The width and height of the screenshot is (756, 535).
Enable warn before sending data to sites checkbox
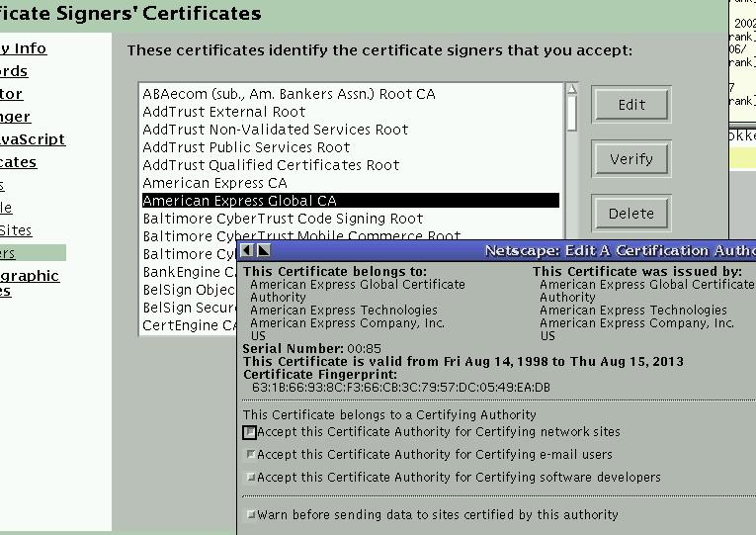[x=251, y=515]
